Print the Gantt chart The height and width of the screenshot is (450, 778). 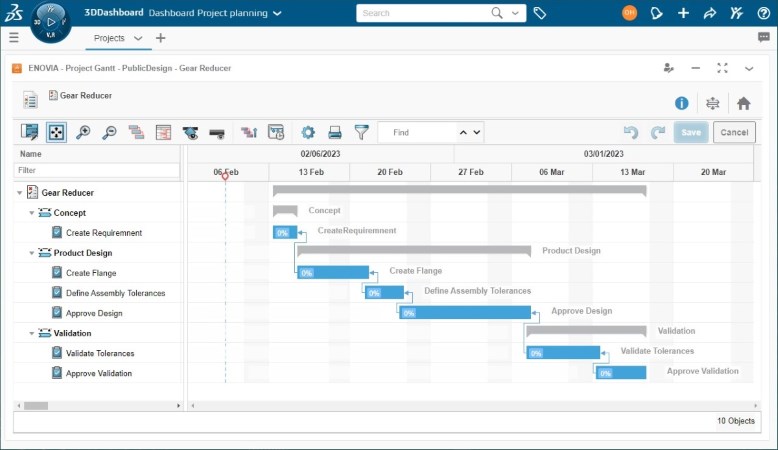(x=335, y=132)
